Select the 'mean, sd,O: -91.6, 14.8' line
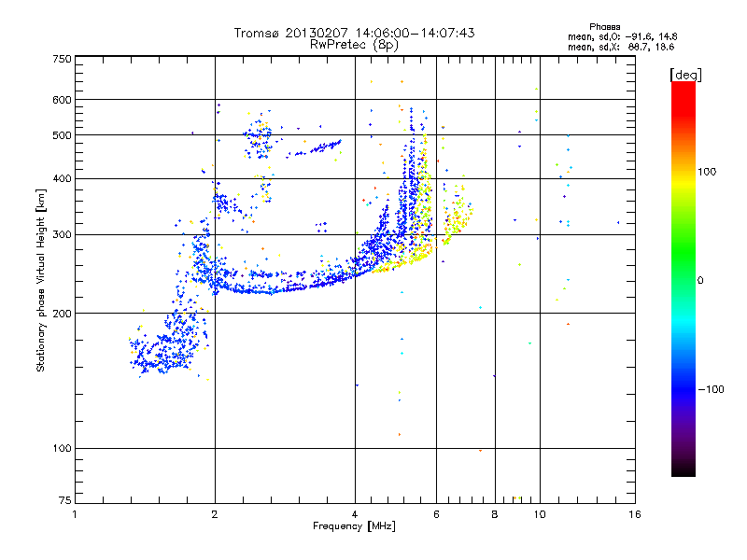747x560 pixels. click(622, 36)
